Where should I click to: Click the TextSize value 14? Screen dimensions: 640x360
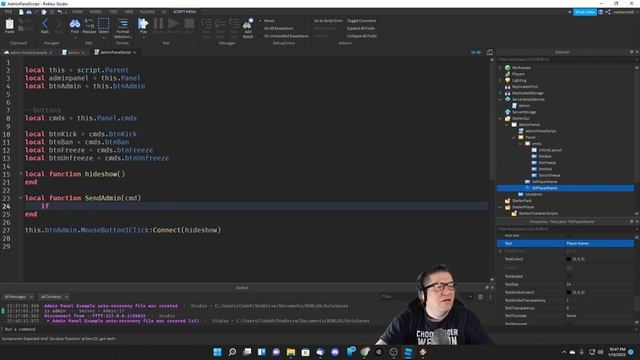click(569, 284)
